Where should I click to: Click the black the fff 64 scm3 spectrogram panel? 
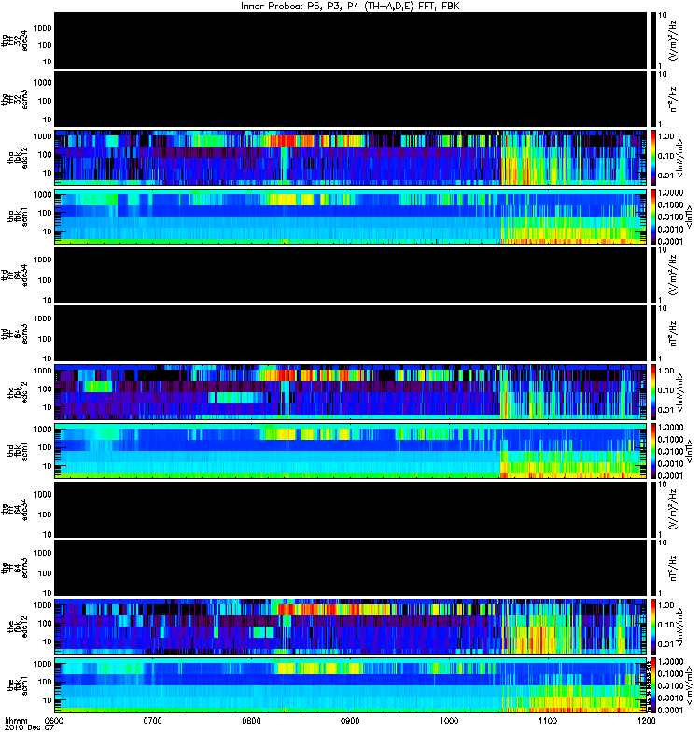coord(351,568)
